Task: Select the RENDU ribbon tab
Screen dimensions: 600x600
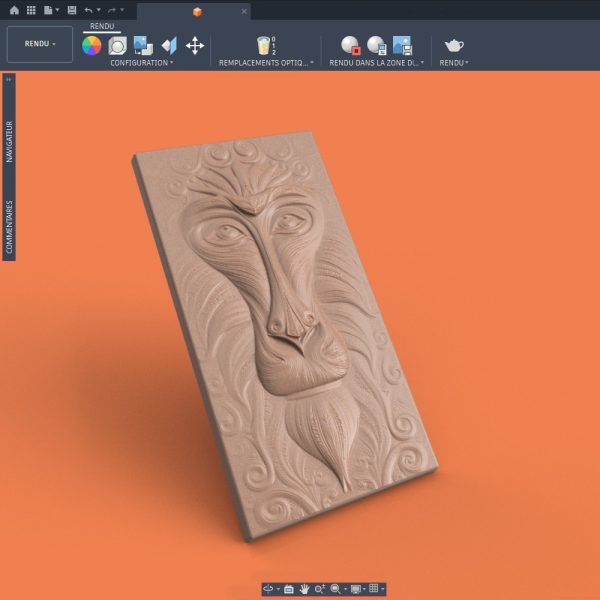Action: point(102,26)
